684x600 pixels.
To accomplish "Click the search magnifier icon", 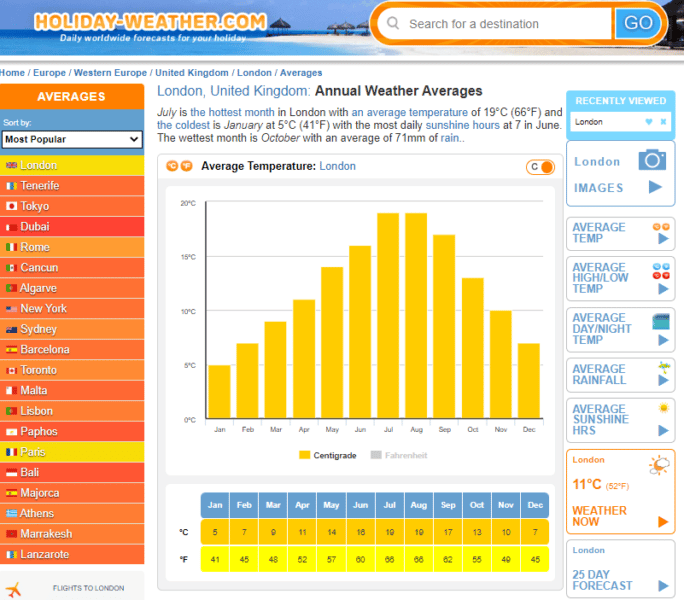I will (x=393, y=23).
